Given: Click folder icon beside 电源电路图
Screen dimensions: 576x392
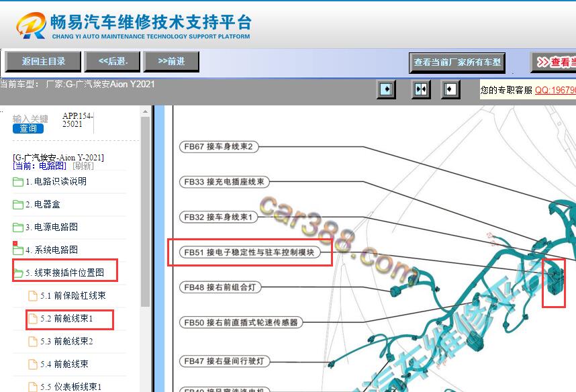Looking at the screenshot, I should (x=18, y=228).
